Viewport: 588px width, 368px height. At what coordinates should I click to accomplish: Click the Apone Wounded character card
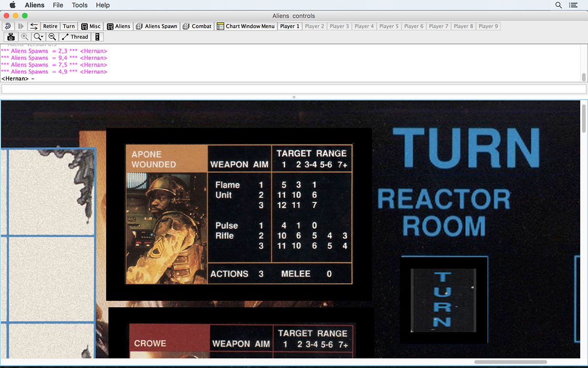[x=239, y=214]
